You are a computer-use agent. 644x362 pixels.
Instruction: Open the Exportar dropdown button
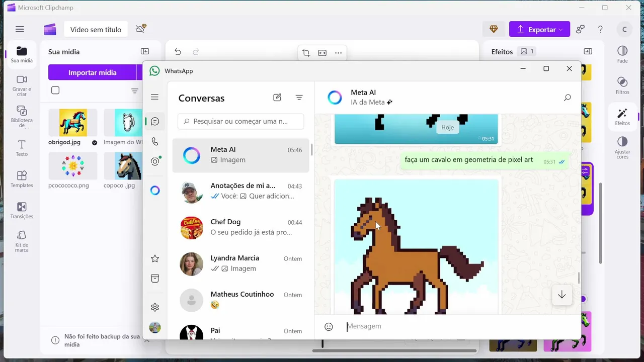coord(539,29)
